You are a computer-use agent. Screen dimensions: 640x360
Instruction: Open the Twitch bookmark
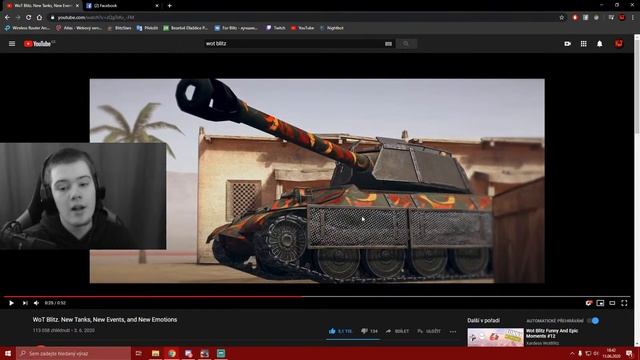[x=276, y=28]
